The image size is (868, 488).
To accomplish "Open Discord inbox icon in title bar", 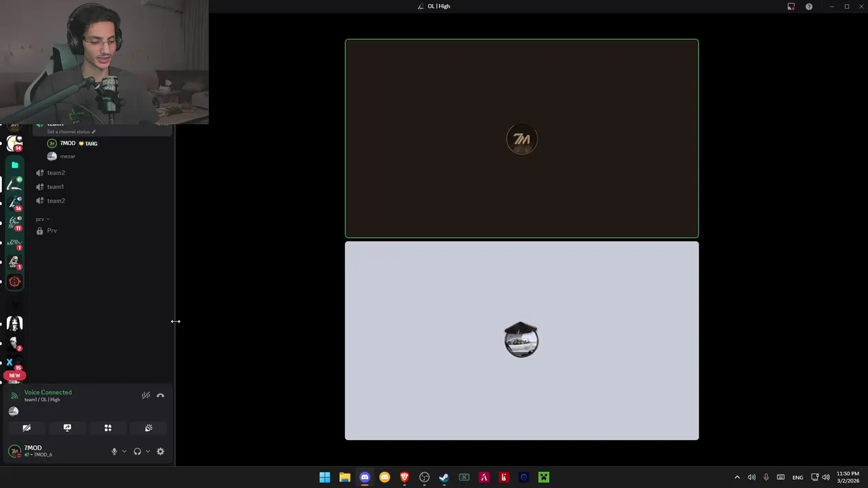I will (x=791, y=6).
